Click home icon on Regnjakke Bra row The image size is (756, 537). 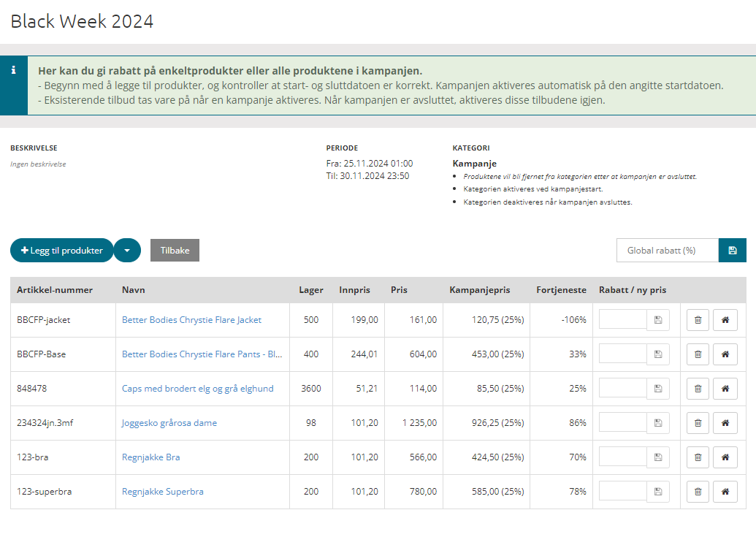725,457
